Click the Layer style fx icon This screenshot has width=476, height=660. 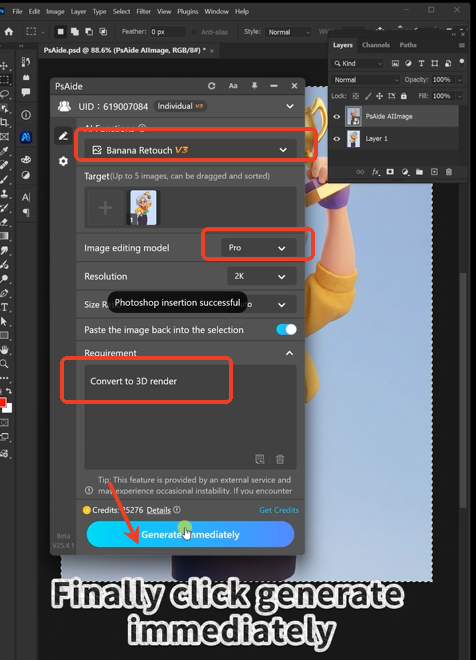(x=375, y=172)
